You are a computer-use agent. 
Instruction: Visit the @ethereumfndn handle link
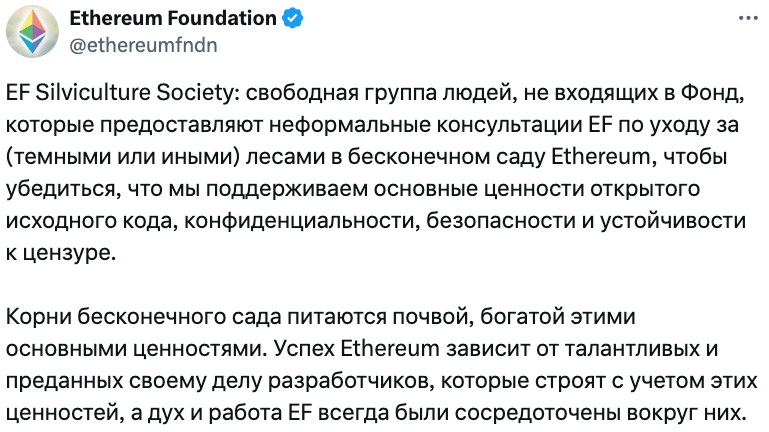coord(143,45)
